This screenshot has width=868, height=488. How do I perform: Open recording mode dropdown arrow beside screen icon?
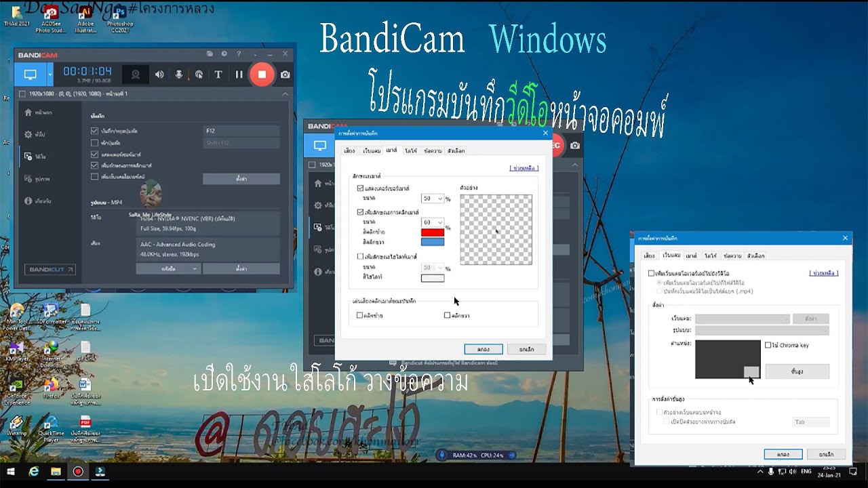click(x=50, y=75)
